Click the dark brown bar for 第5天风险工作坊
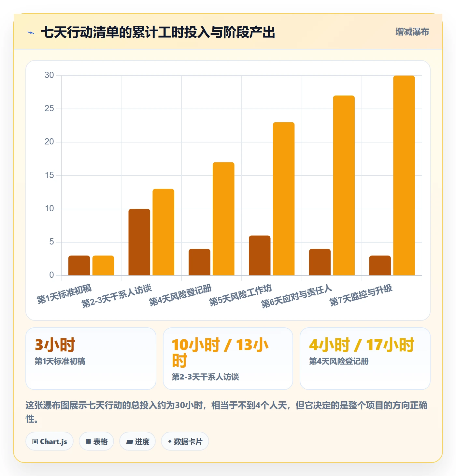Image resolution: width=456 pixels, height=476 pixels. coord(260,256)
